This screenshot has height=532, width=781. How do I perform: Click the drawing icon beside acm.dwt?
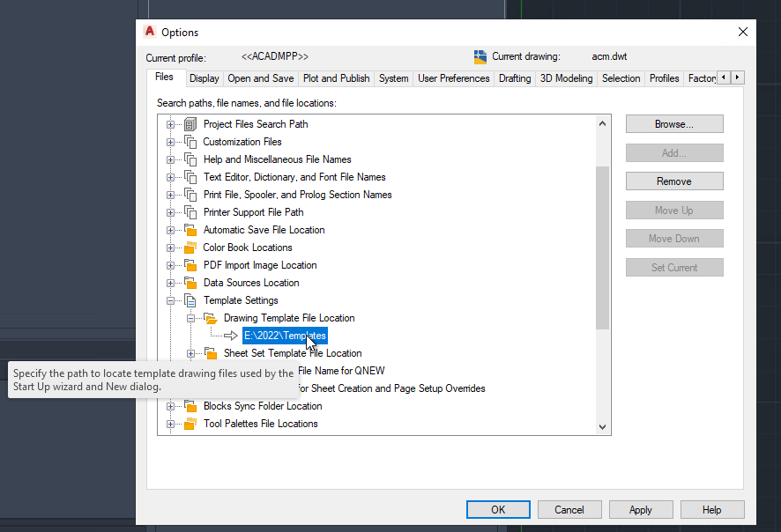click(x=480, y=56)
